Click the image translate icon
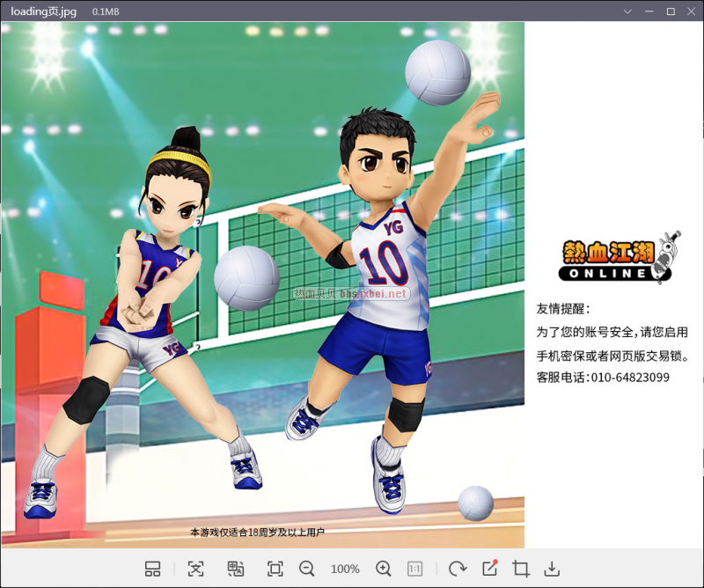This screenshot has width=704, height=588. click(235, 569)
